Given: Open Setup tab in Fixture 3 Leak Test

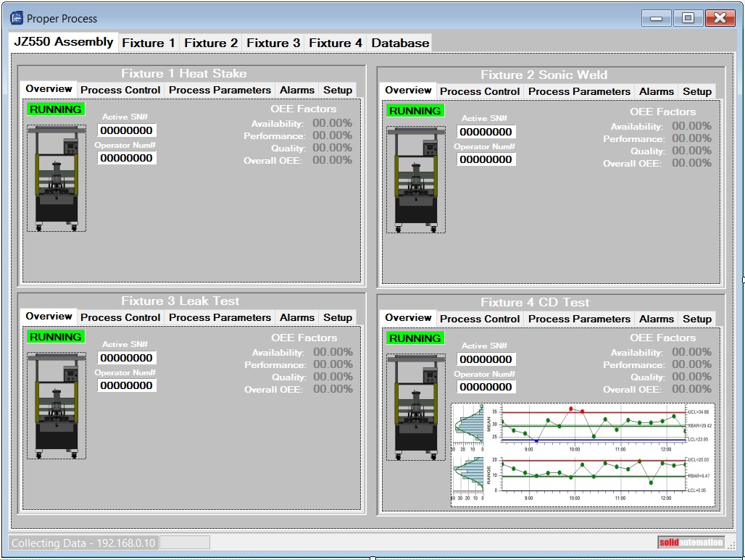Looking at the screenshot, I should point(338,317).
